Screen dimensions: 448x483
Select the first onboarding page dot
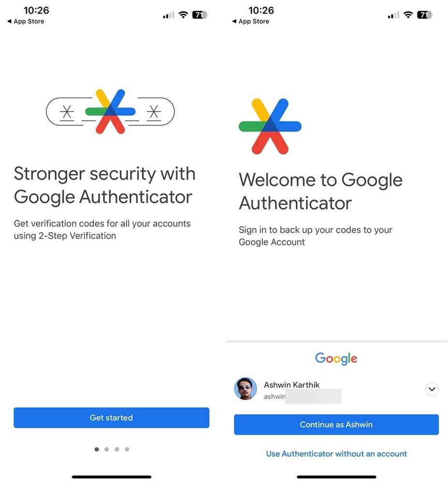tap(96, 449)
